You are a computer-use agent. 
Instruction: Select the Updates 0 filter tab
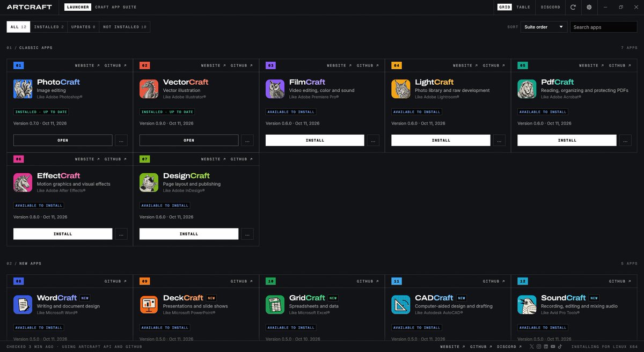[x=83, y=27]
